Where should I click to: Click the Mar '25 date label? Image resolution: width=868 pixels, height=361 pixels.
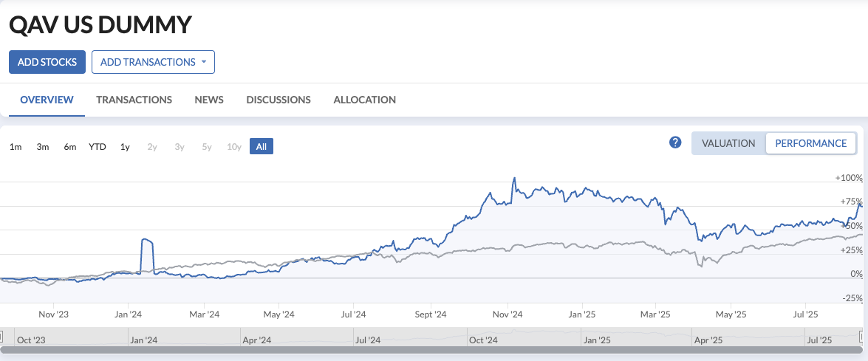[655, 314]
